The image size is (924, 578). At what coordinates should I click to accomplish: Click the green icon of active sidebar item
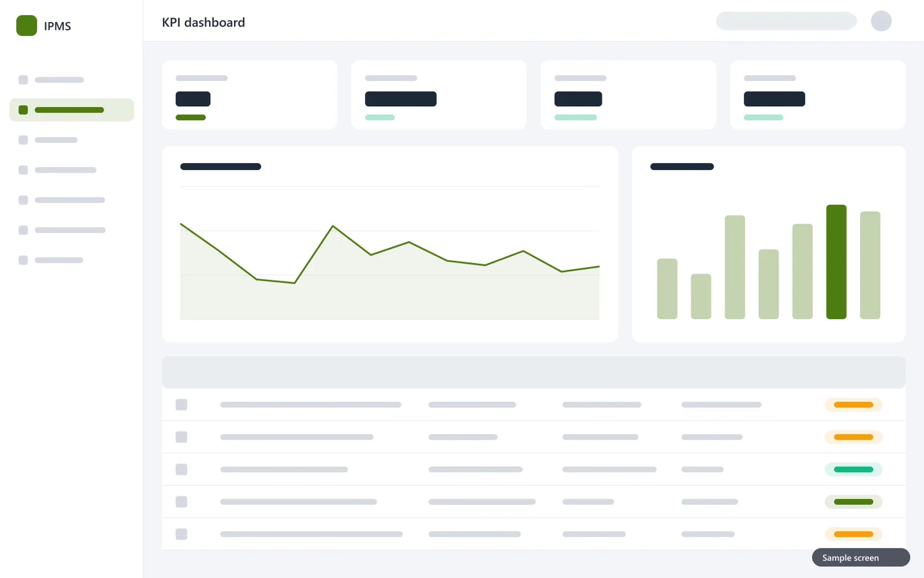tap(23, 110)
